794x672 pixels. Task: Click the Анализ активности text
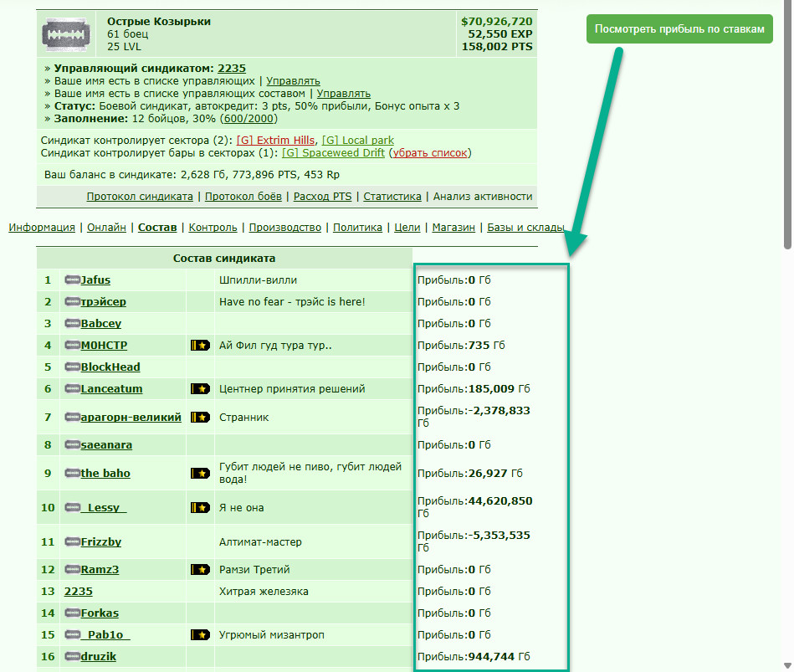(x=483, y=197)
